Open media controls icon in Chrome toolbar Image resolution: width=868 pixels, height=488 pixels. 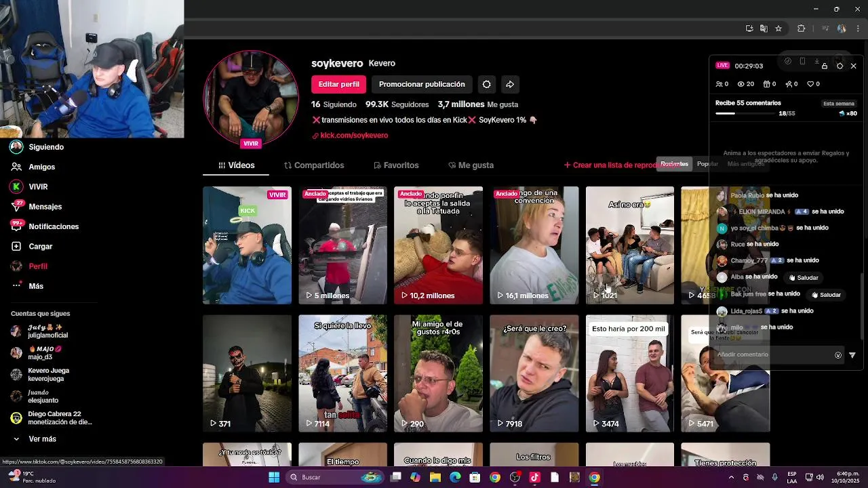click(825, 28)
